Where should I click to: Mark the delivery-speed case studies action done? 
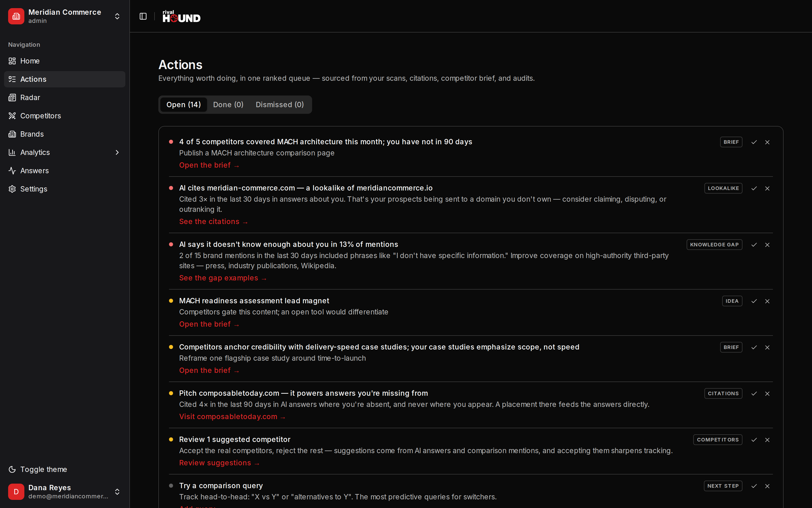754,347
